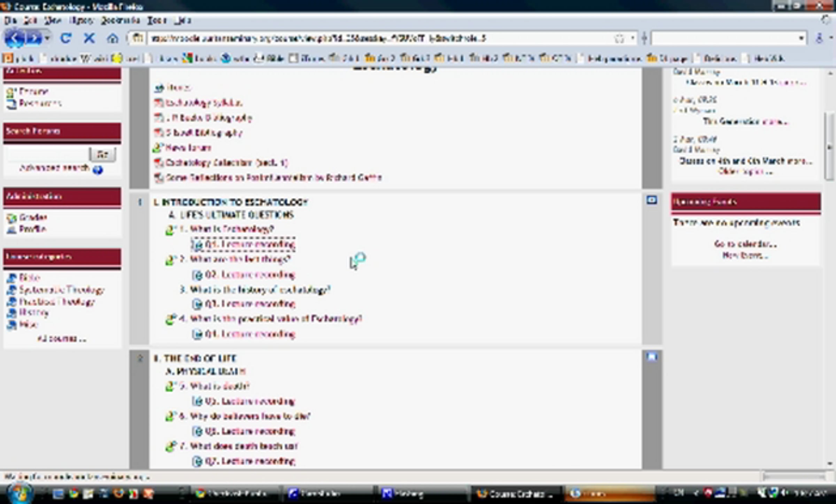Open the Meeting taskbar window
The image size is (836, 504).
click(x=421, y=494)
